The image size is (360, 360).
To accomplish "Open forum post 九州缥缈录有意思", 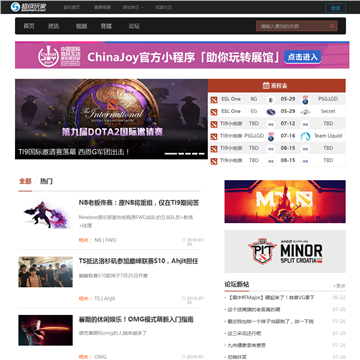I will click(247, 345).
